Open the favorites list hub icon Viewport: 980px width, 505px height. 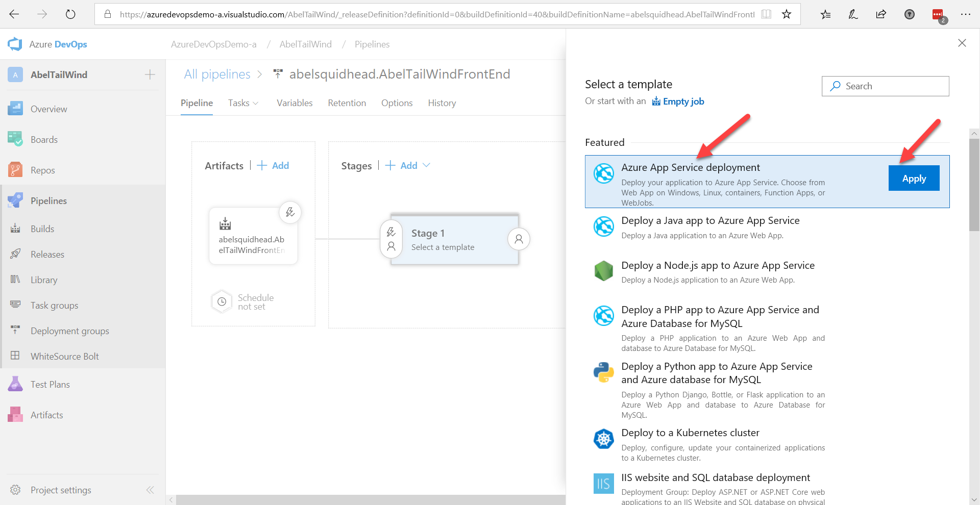(825, 14)
